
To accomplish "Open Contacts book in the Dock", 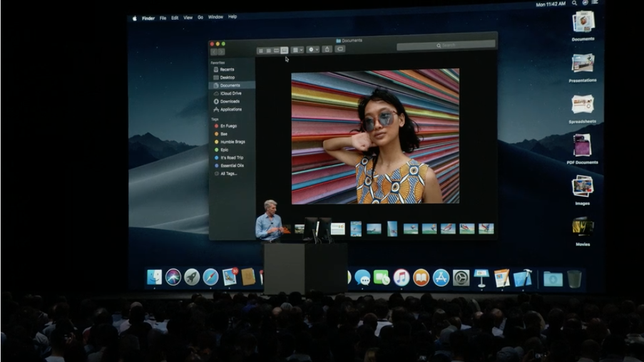I will pos(248,277).
